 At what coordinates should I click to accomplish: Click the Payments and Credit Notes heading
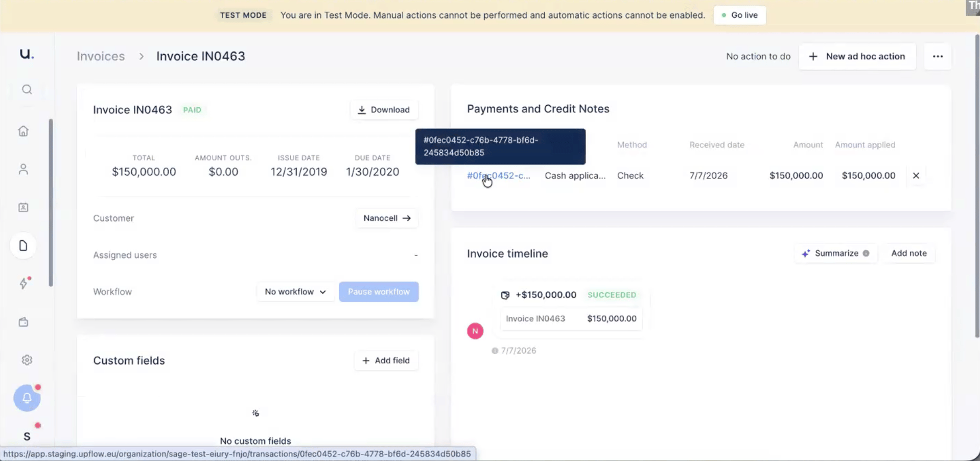tap(538, 109)
